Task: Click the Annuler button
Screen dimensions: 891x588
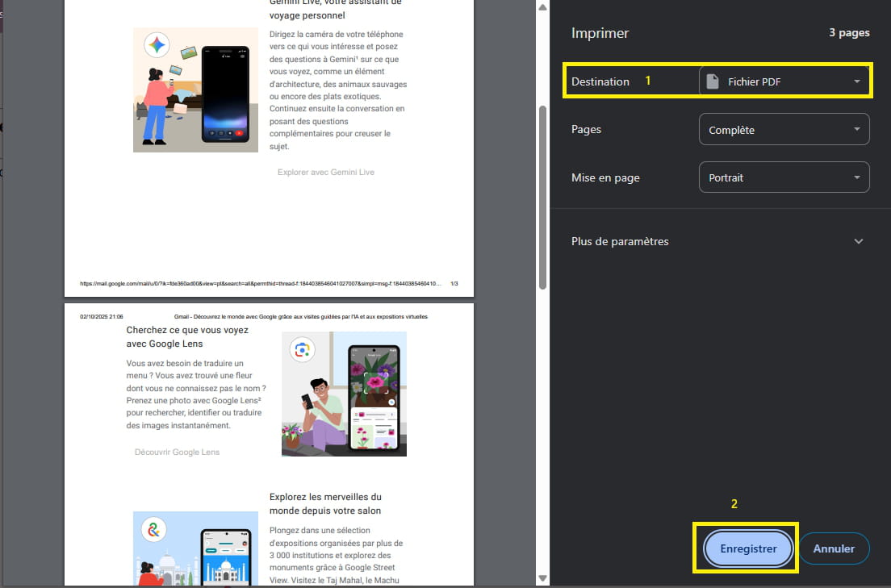Action: [834, 548]
